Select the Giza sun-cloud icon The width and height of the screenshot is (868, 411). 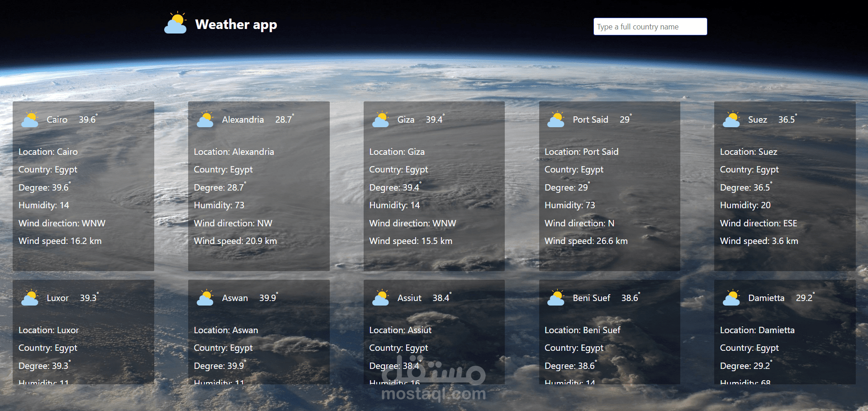[x=380, y=119]
